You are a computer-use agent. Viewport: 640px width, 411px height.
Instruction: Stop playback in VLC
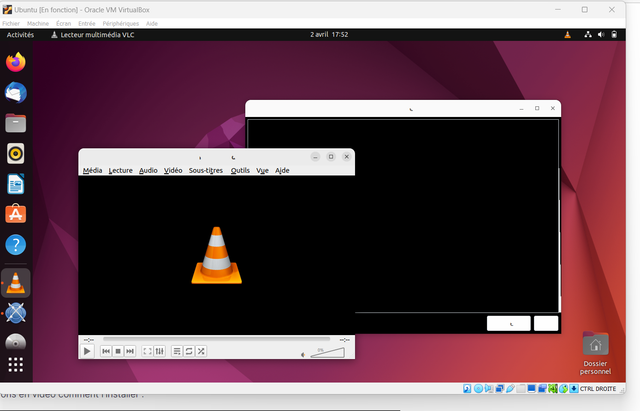click(x=118, y=351)
